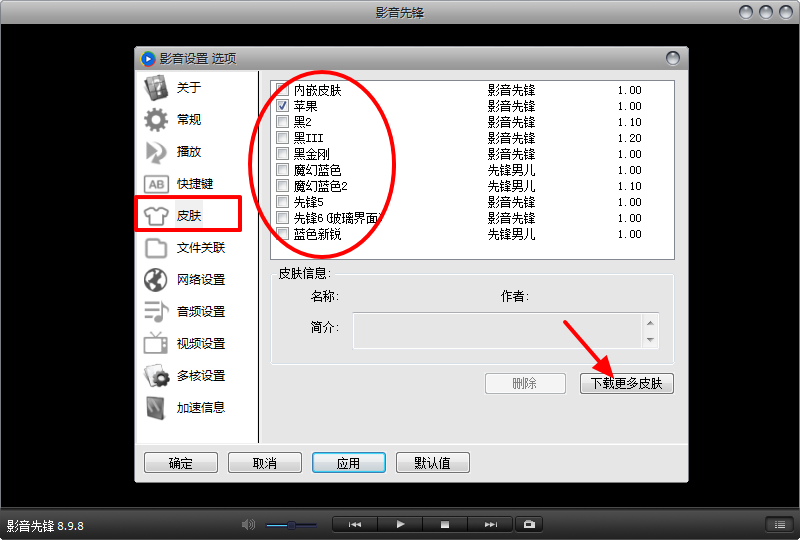Check the 魔幻蓝色 skin checkbox
Image resolution: width=800 pixels, height=540 pixels.
[x=282, y=169]
